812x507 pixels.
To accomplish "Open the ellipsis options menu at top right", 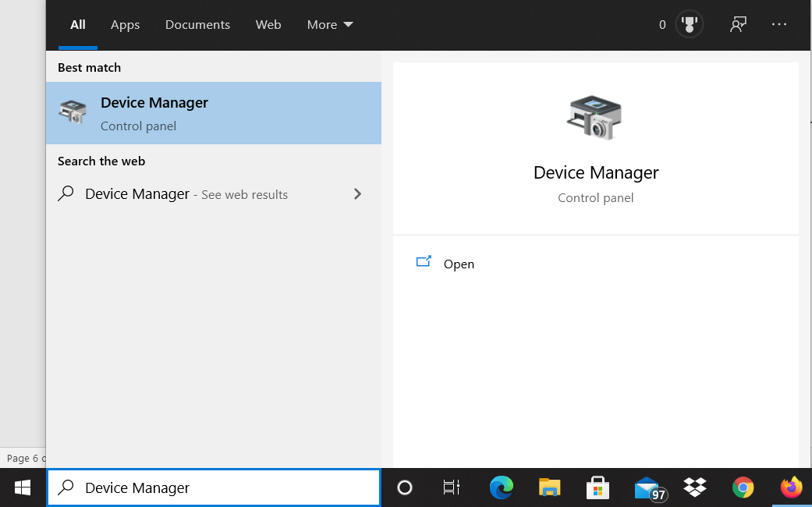I will pos(779,24).
